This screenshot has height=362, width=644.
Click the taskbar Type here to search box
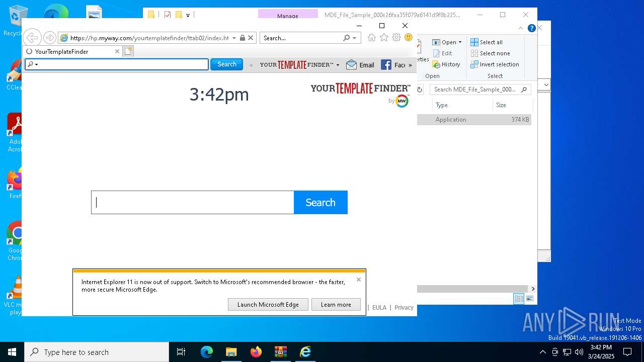click(x=97, y=352)
